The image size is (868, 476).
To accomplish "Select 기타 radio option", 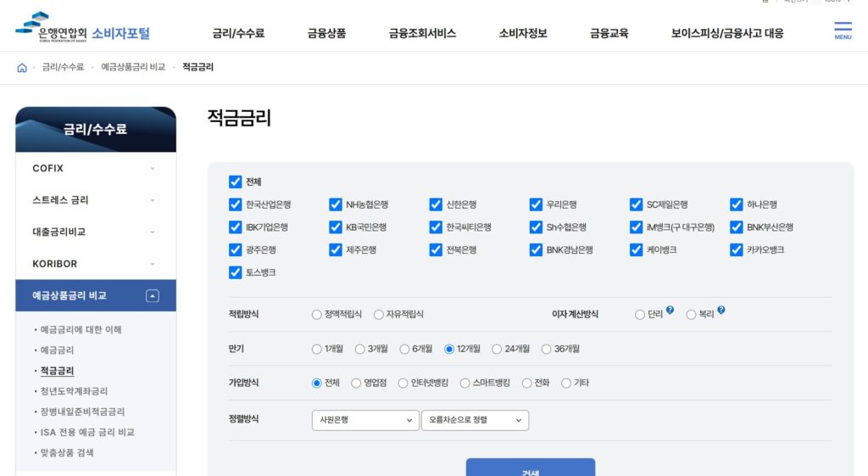I will coord(566,383).
